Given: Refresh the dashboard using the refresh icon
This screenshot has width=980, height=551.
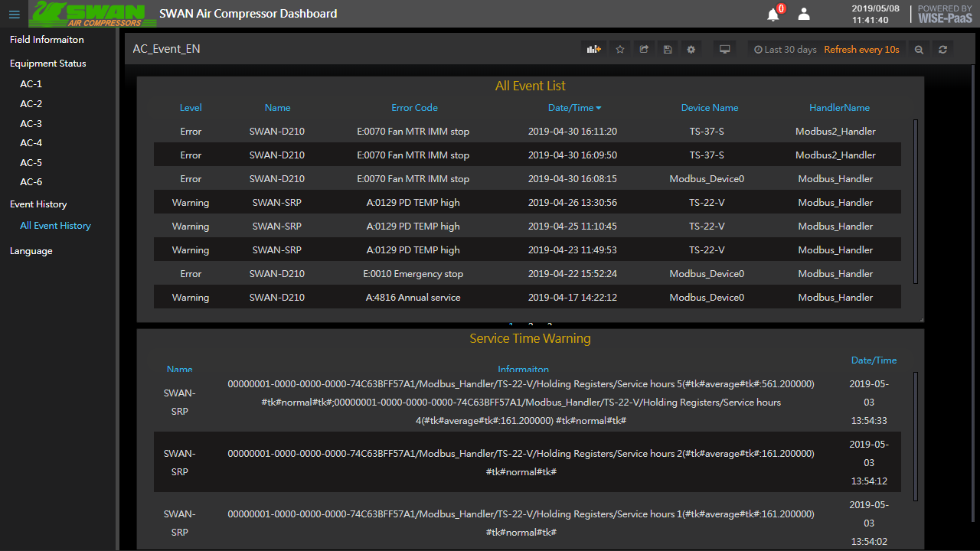Looking at the screenshot, I should coord(942,49).
